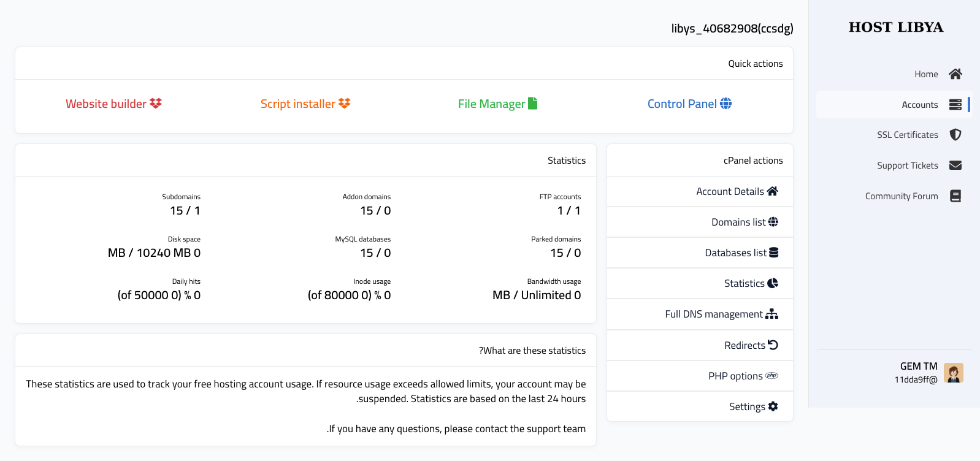Select the SSL Certificates sidebar label
This screenshot has height=461, width=980.
pos(907,135)
